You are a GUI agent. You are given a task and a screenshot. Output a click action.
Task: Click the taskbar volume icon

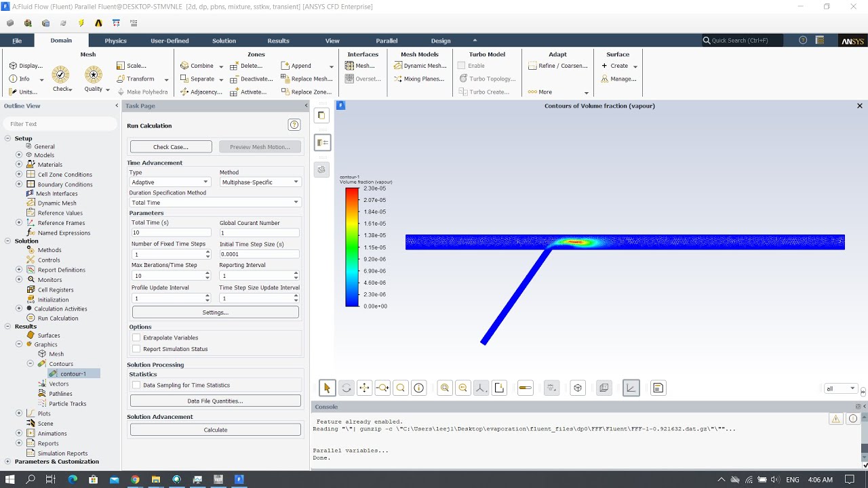point(774,480)
